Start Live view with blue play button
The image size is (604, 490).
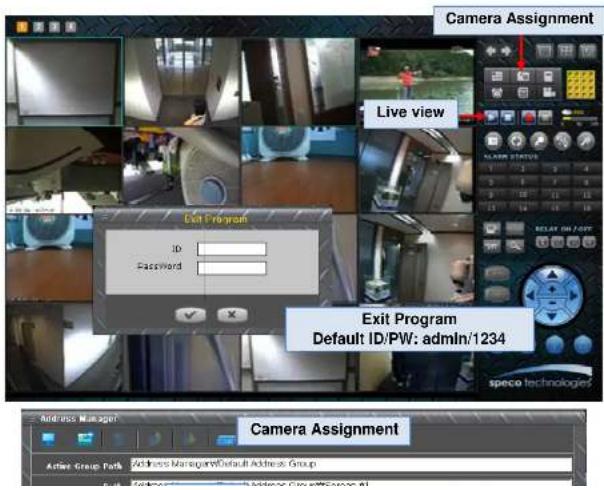[x=492, y=117]
